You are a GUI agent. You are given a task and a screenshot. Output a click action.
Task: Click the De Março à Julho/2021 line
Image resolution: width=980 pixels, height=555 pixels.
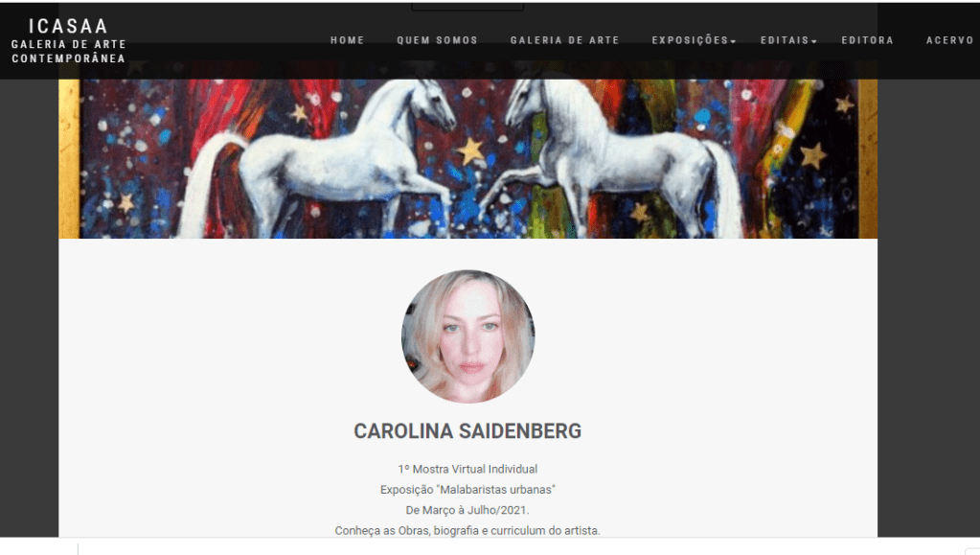pyautogui.click(x=467, y=510)
